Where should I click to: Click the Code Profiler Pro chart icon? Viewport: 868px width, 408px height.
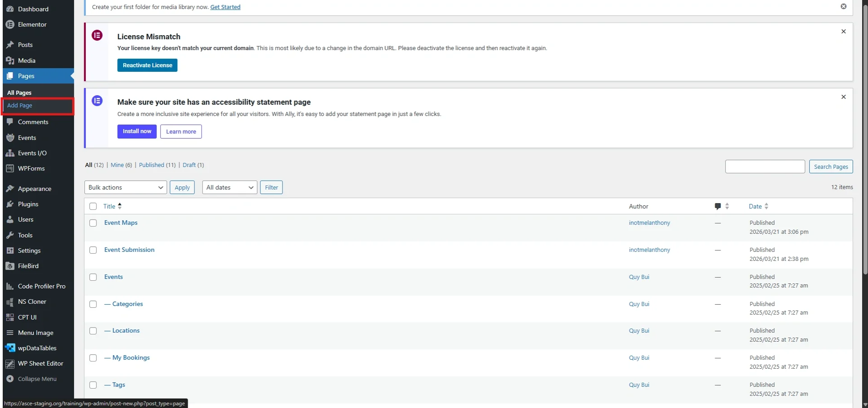coord(10,286)
